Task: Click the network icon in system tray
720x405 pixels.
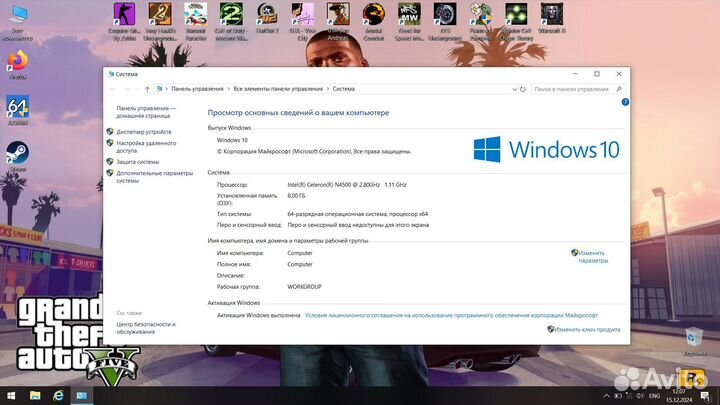Action: pos(629,396)
